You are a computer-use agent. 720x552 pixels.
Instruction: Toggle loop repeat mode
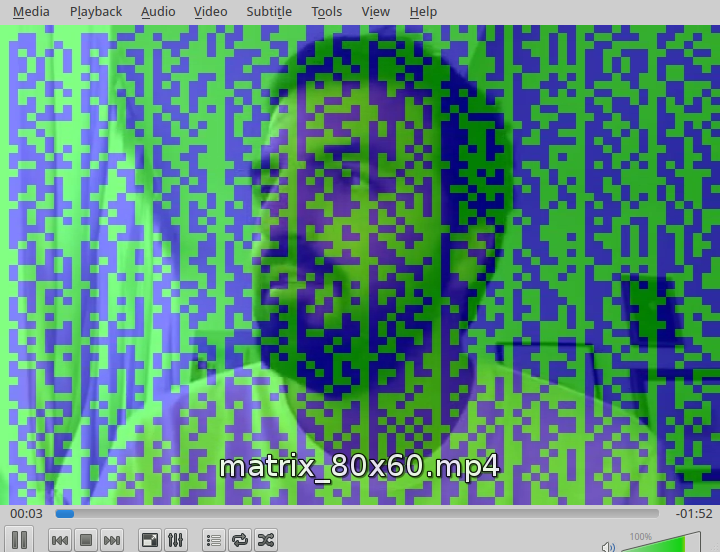[240, 540]
